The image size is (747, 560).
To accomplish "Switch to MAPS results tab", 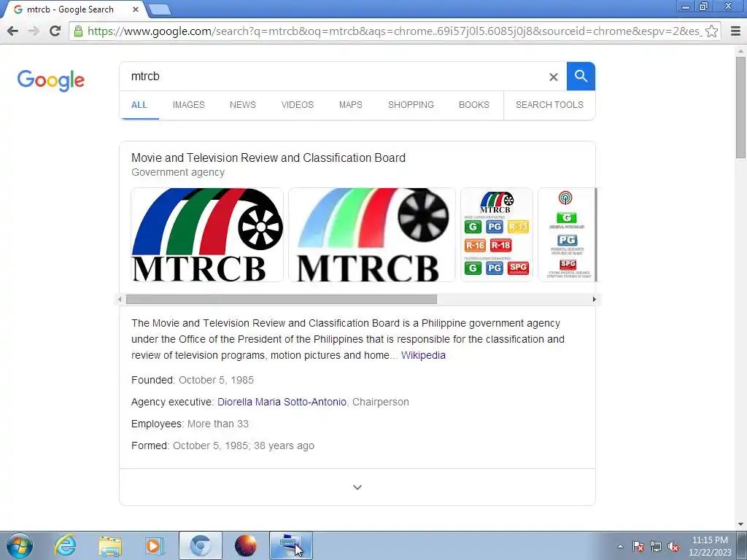I will click(x=351, y=105).
